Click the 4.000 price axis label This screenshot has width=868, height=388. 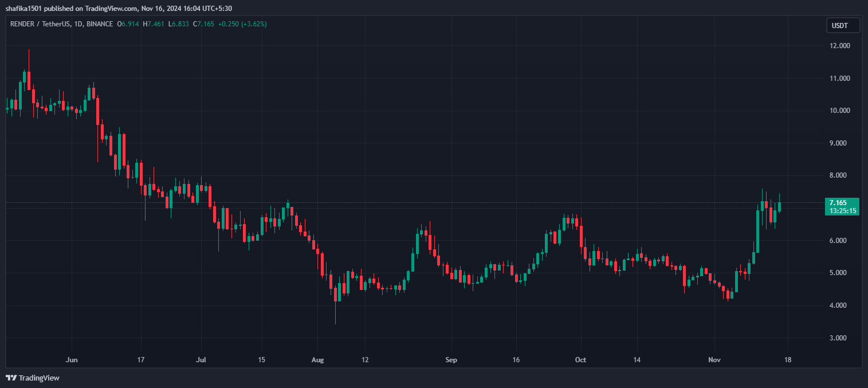[x=839, y=305]
